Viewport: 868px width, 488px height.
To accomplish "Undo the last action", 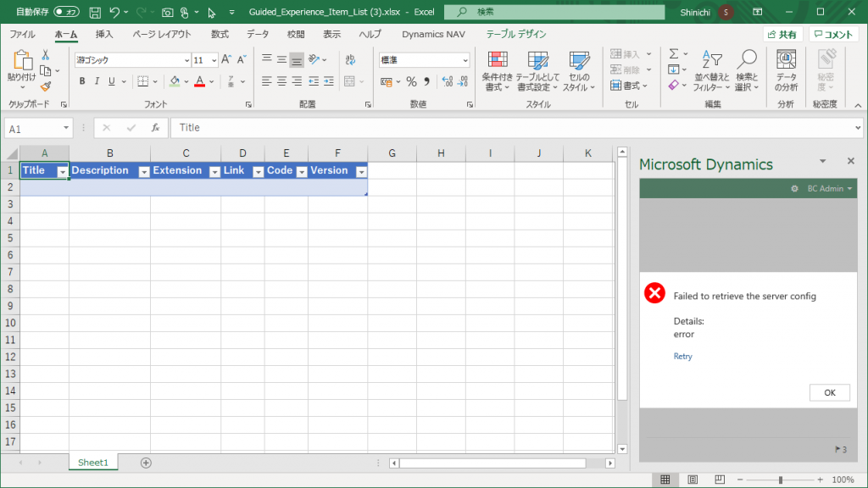I will (114, 12).
